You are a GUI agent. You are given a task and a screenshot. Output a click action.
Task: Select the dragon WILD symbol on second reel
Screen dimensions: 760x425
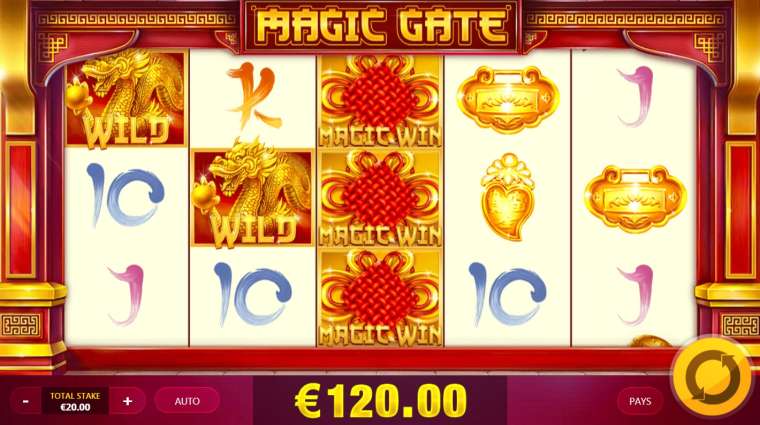(x=252, y=196)
